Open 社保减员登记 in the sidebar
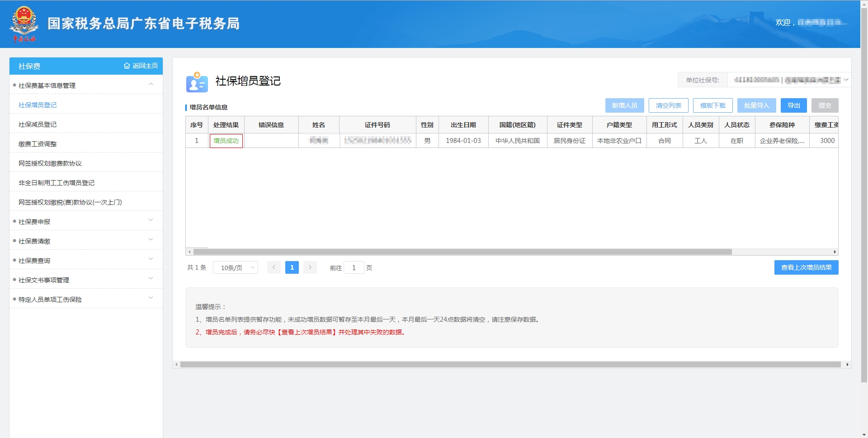Image resolution: width=868 pixels, height=438 pixels. point(38,124)
